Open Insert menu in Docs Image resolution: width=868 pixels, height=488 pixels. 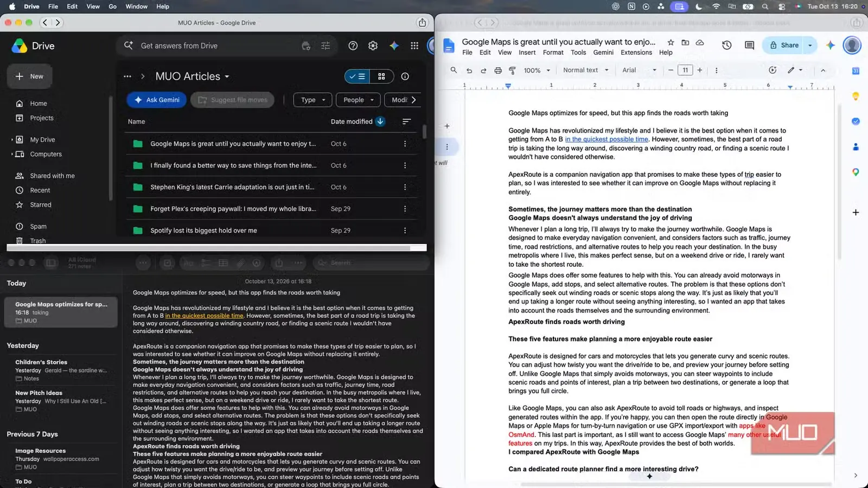pos(527,53)
